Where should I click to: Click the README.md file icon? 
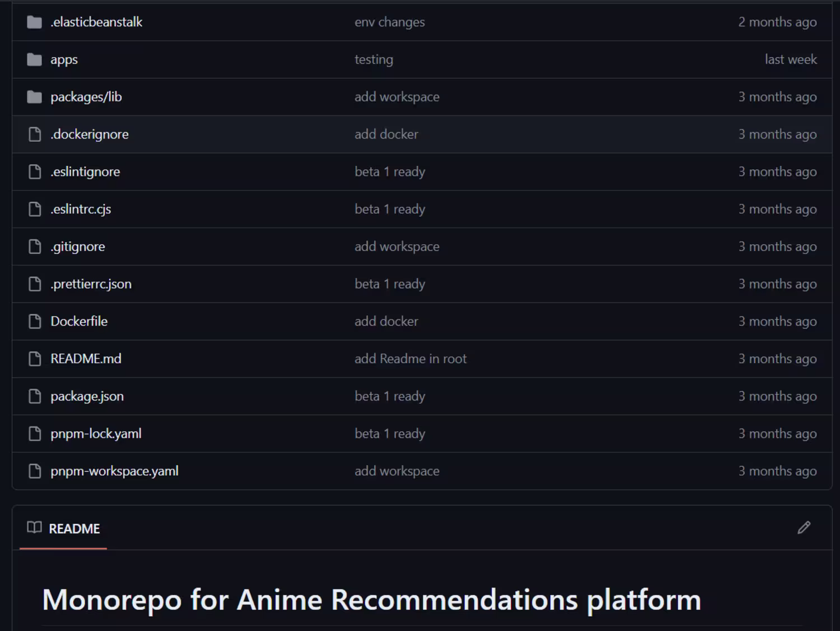click(x=35, y=359)
